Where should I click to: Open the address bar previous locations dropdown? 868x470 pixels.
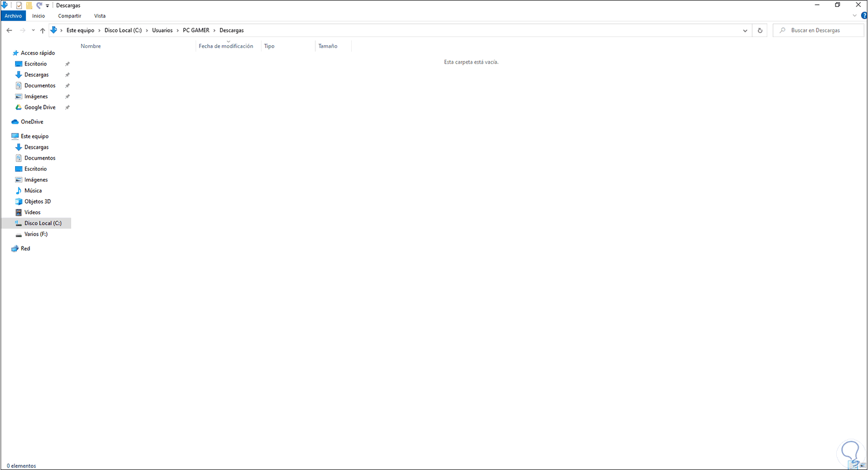[x=745, y=30]
